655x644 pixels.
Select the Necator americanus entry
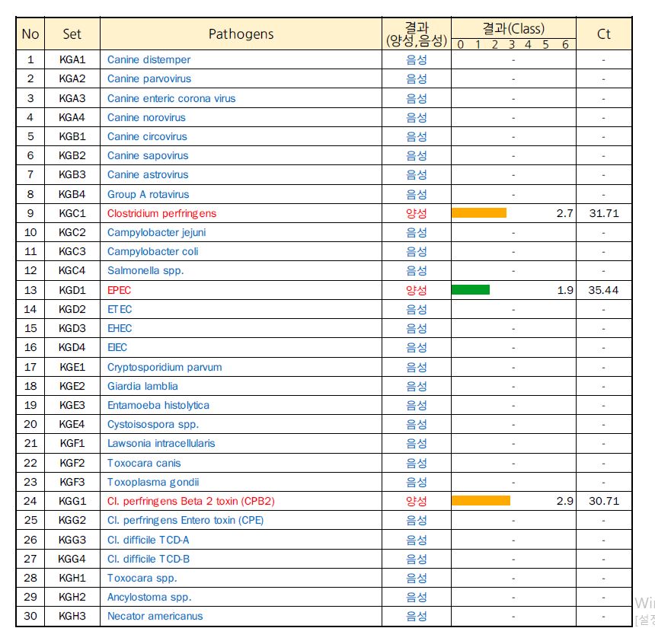click(155, 616)
